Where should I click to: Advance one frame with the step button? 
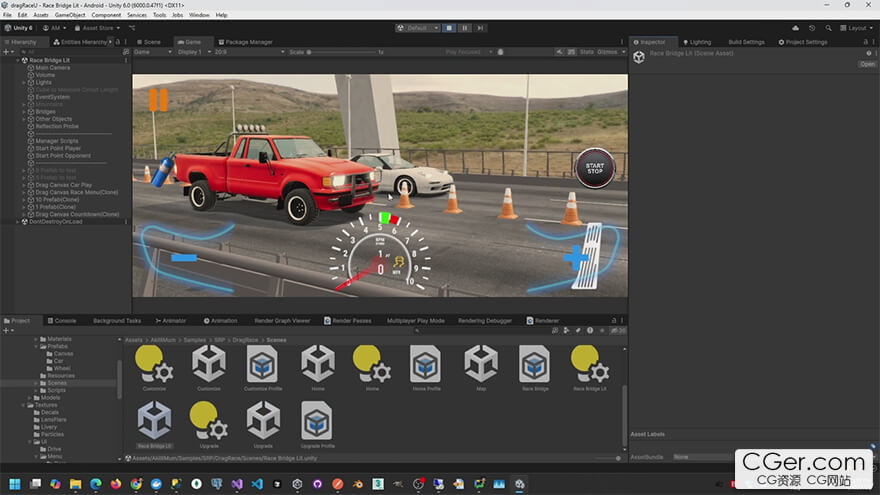(480, 28)
